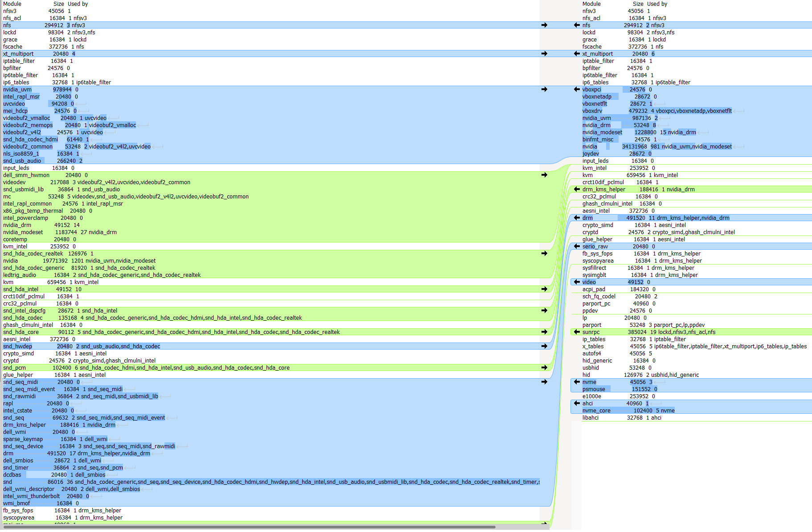Viewport: 812px width, 532px height.
Task: Click the arrow next to snd_hwdep
Action: 544,346
